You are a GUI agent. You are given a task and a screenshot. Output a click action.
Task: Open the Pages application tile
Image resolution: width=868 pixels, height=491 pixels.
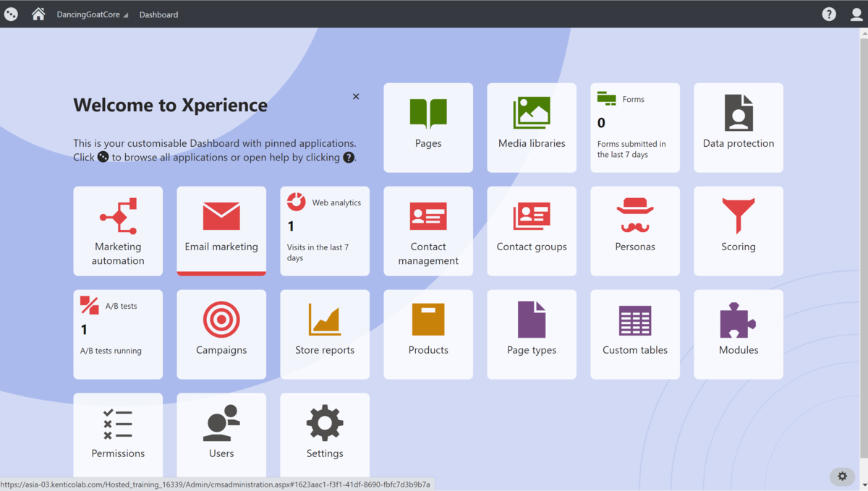428,127
